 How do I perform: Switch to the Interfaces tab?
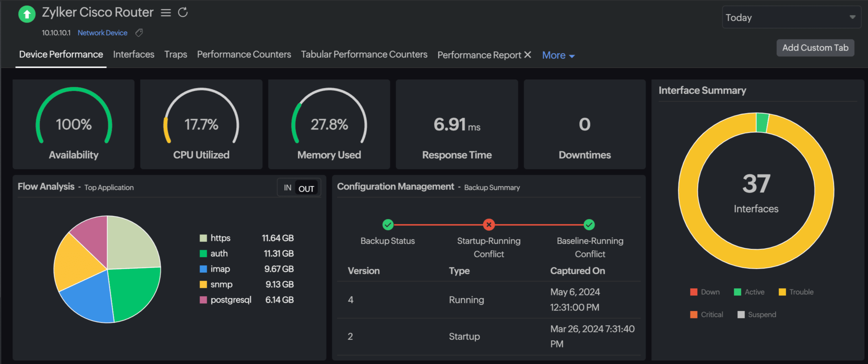(x=134, y=54)
